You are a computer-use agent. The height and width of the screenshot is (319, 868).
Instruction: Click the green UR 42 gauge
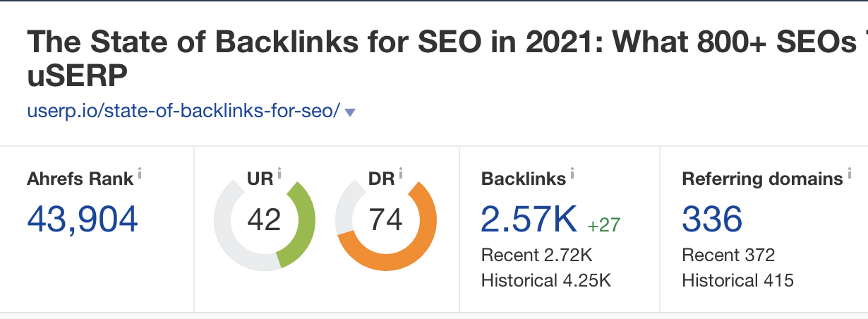tap(264, 220)
